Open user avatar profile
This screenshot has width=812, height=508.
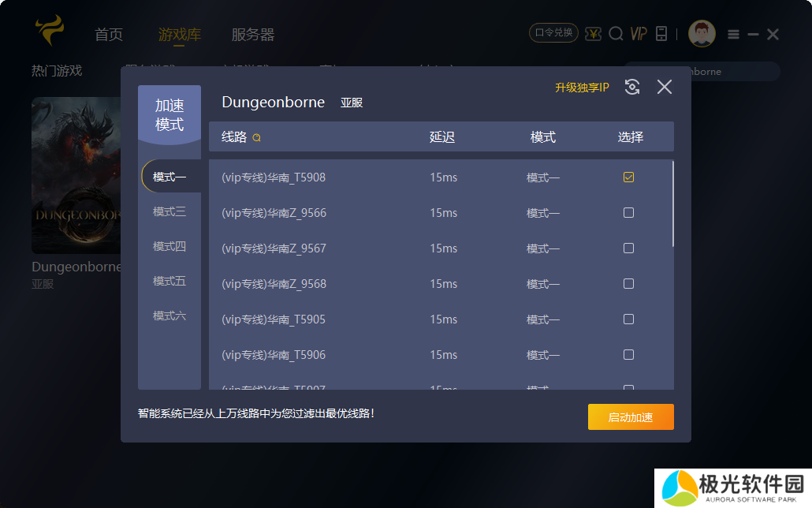(x=702, y=34)
